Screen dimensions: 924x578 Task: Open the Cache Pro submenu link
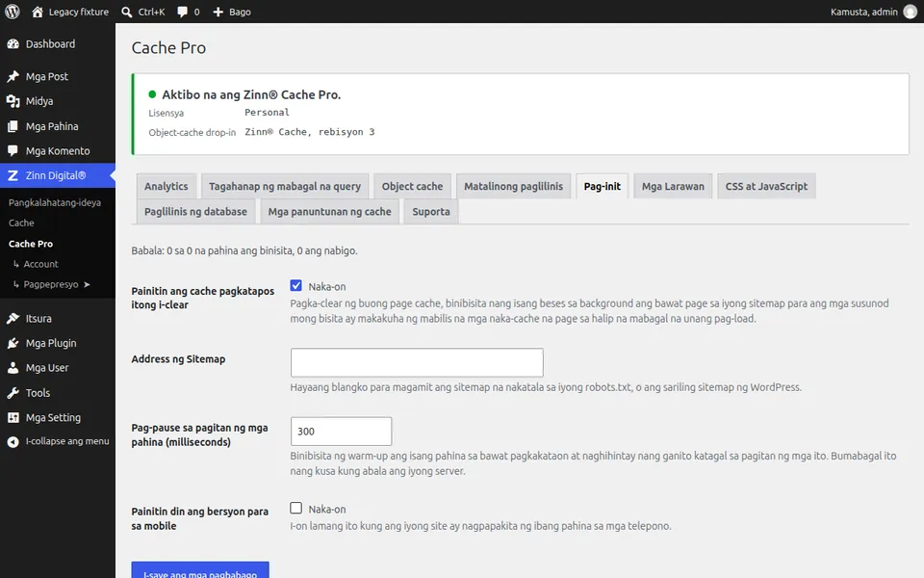pos(31,244)
